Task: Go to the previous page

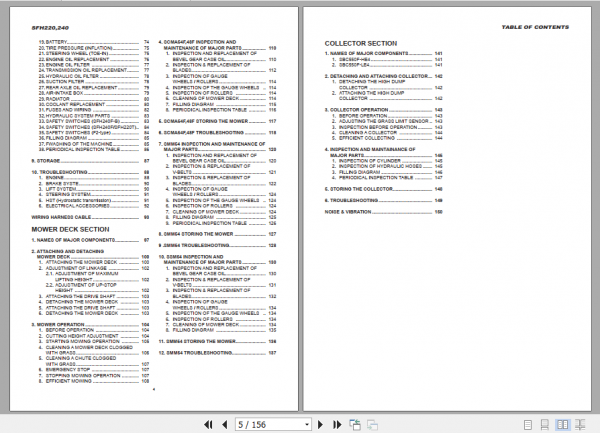Action: coord(225,425)
